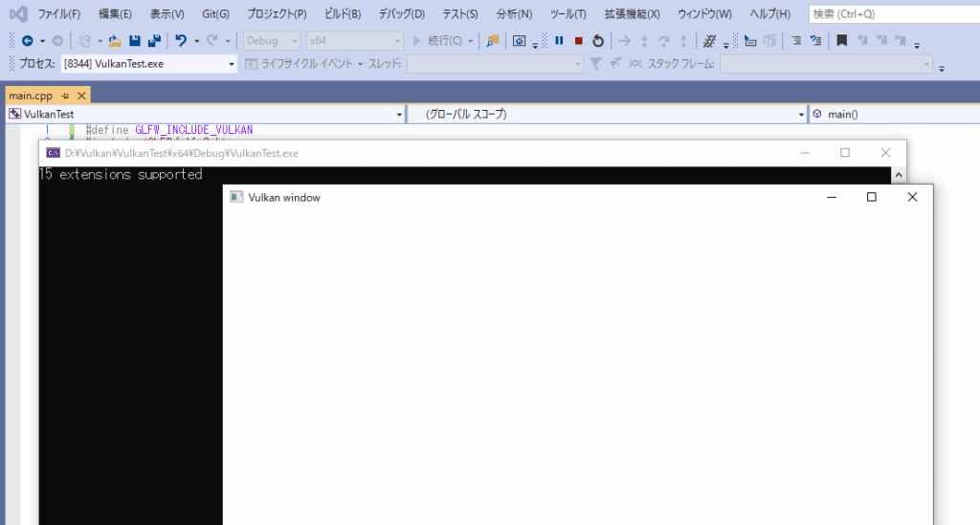Image resolution: width=980 pixels, height=525 pixels.
Task: Open the Tools (ツール) menu
Action: pyautogui.click(x=568, y=13)
